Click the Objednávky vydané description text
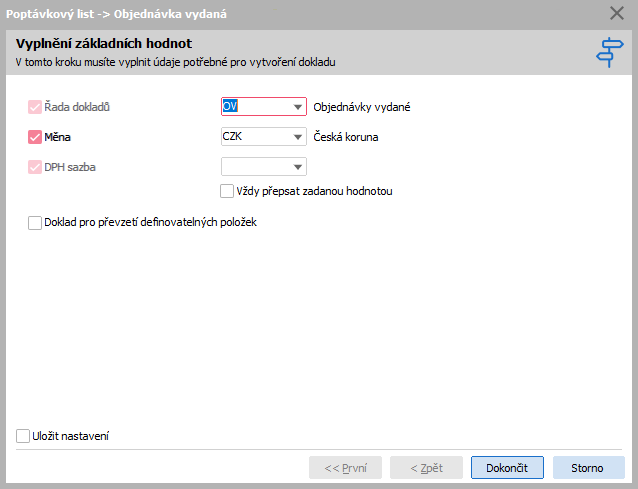Viewport: 638px width, 489px height. click(x=362, y=107)
